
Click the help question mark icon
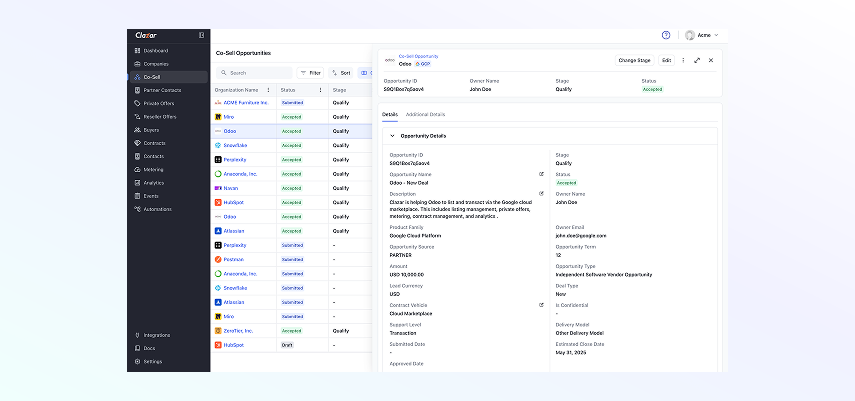[666, 35]
